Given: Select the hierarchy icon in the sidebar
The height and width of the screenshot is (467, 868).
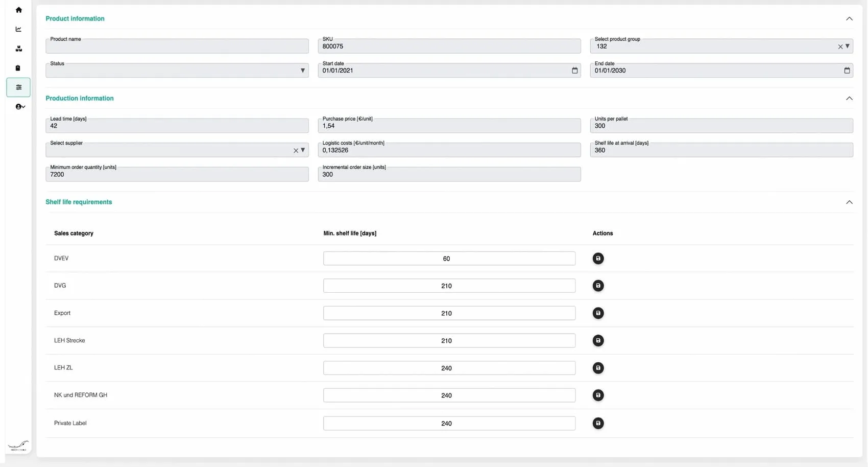Looking at the screenshot, I should tap(18, 49).
